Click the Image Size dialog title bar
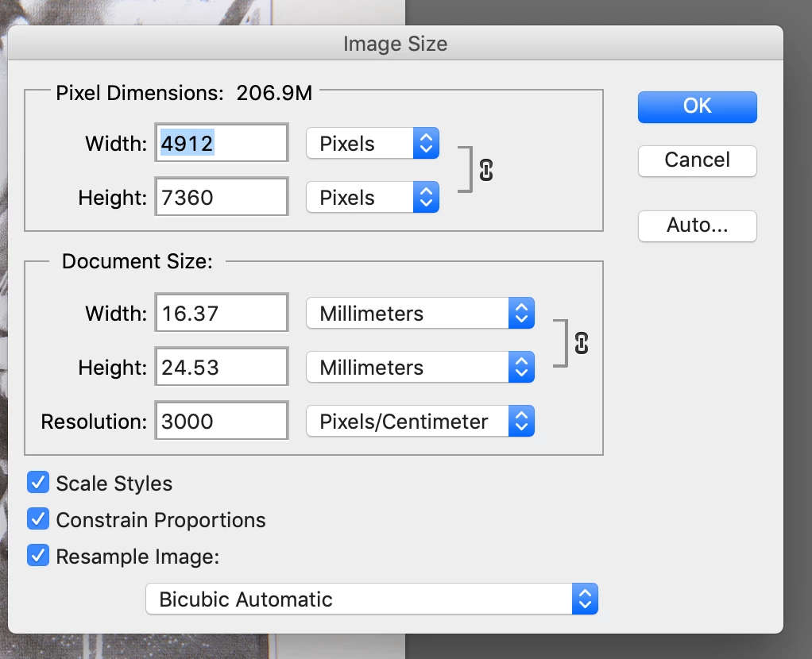The width and height of the screenshot is (812, 659). pyautogui.click(x=395, y=43)
